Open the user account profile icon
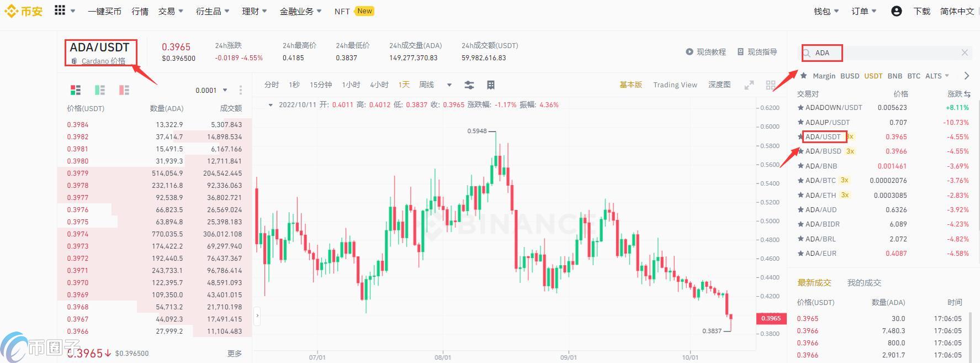980x363 pixels. coord(897,11)
